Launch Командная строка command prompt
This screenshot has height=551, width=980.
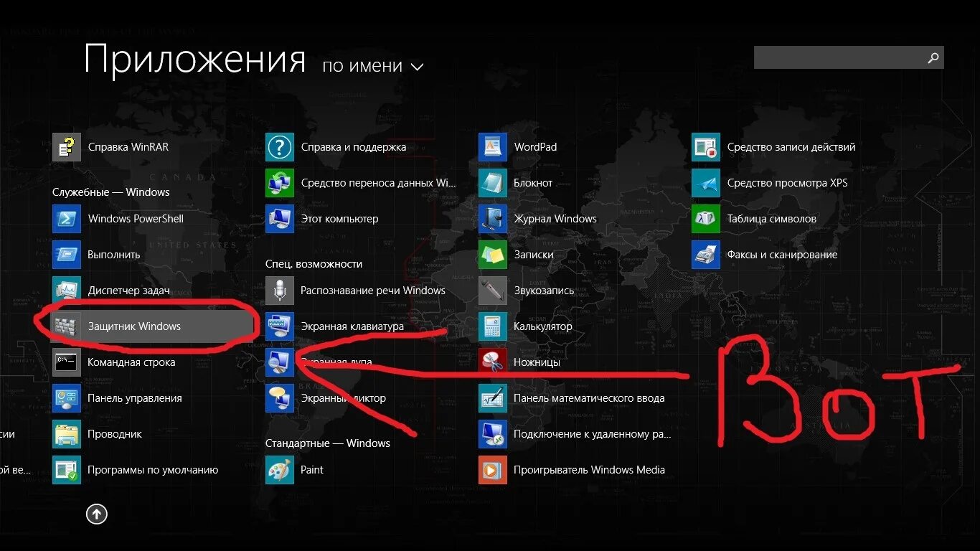[x=113, y=362]
